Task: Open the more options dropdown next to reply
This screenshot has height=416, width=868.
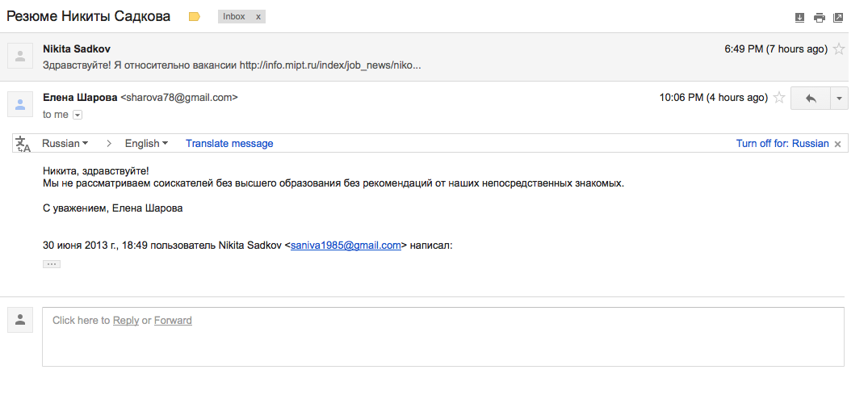Action: pyautogui.click(x=839, y=98)
